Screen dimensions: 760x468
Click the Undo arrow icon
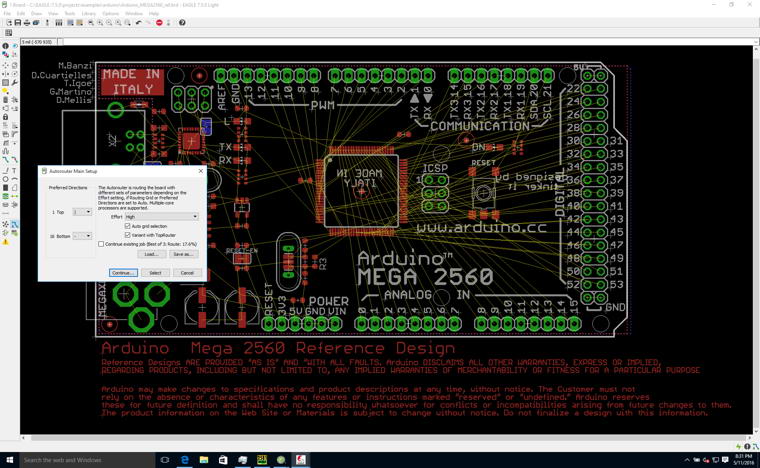point(139,23)
